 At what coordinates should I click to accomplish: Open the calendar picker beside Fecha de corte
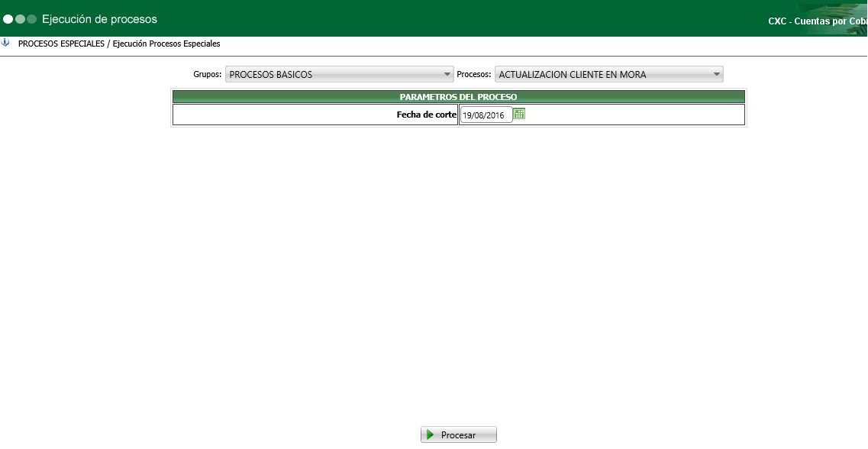[518, 114]
